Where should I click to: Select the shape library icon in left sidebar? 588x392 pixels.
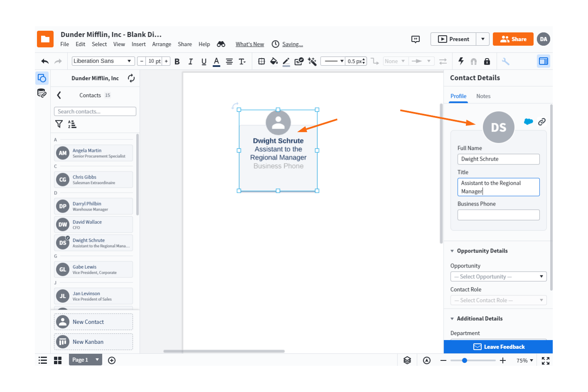coord(42,78)
